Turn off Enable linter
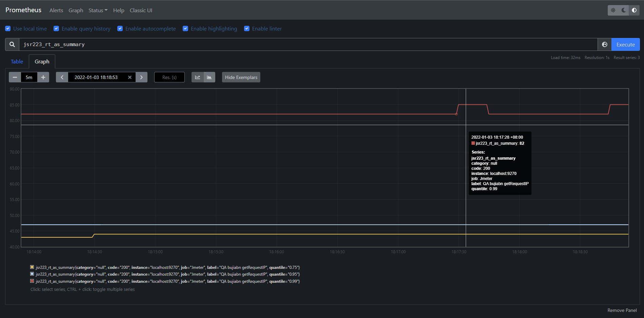 (x=247, y=28)
